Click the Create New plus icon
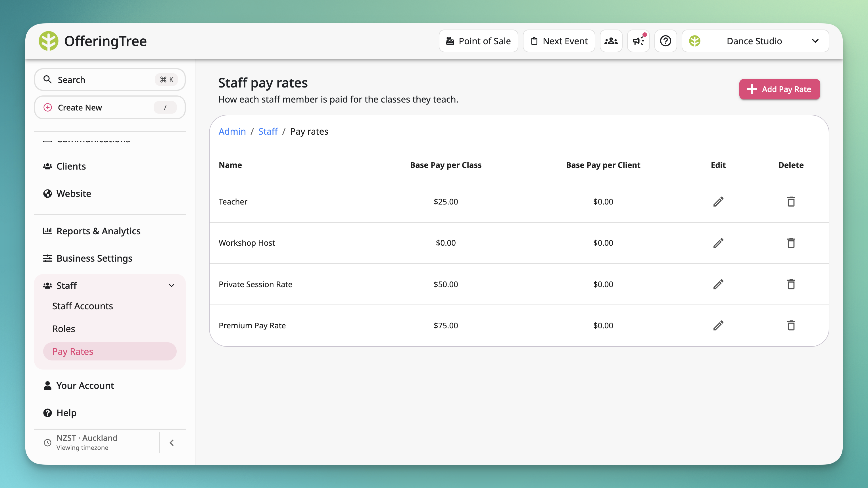 coord(47,107)
